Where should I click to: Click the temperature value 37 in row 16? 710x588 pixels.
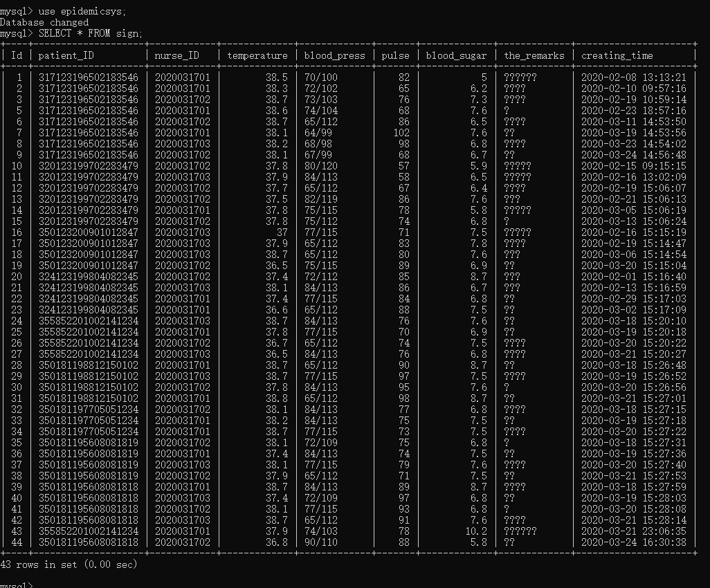point(282,232)
